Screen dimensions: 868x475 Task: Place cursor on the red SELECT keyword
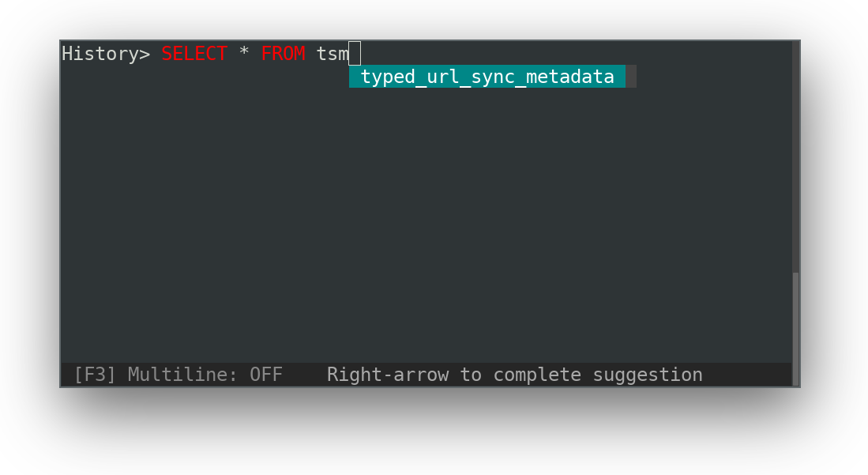[x=194, y=54]
